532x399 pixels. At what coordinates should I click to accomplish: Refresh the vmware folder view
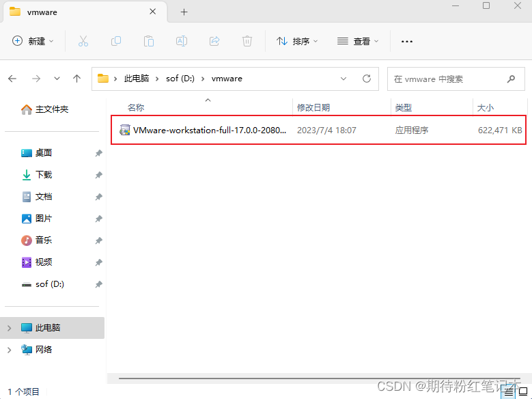[x=367, y=79]
